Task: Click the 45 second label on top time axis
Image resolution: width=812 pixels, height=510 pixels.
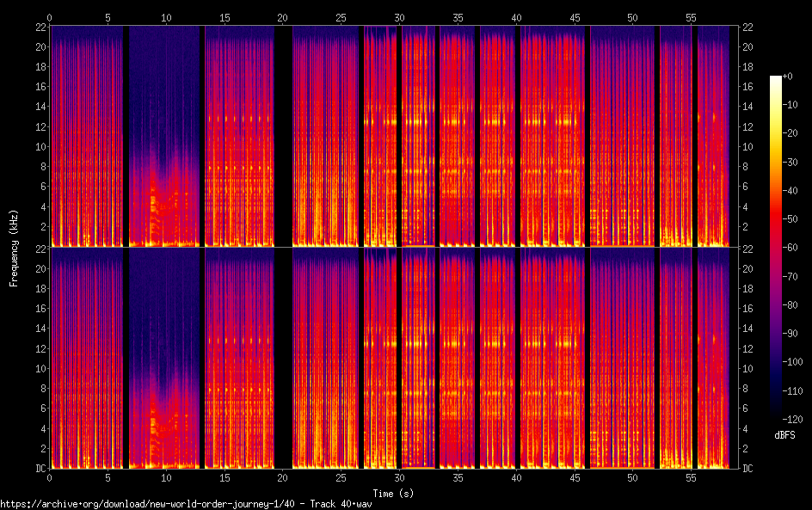Action: [574, 17]
